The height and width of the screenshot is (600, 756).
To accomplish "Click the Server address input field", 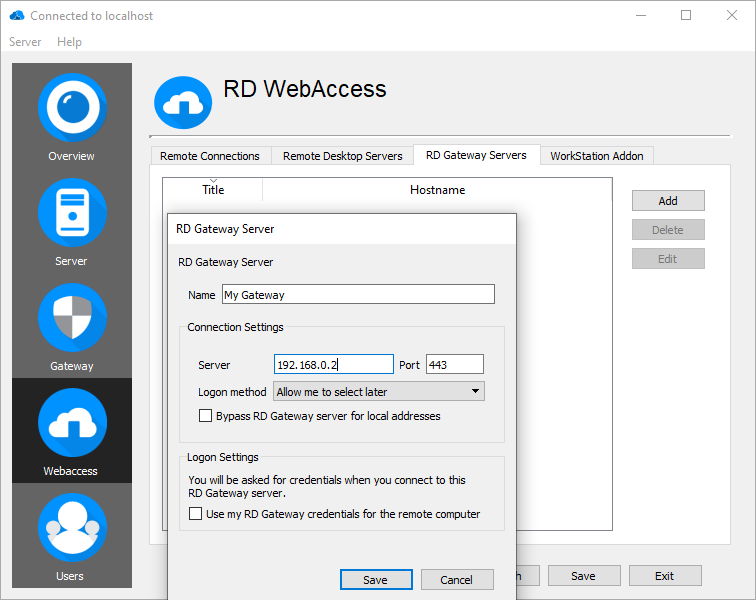I will pyautogui.click(x=334, y=364).
